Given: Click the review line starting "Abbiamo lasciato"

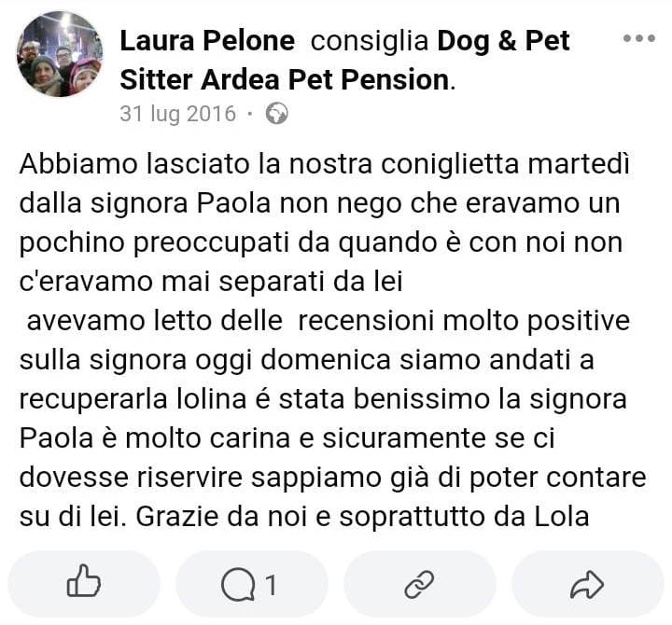Looking at the screenshot, I should coord(325,164).
